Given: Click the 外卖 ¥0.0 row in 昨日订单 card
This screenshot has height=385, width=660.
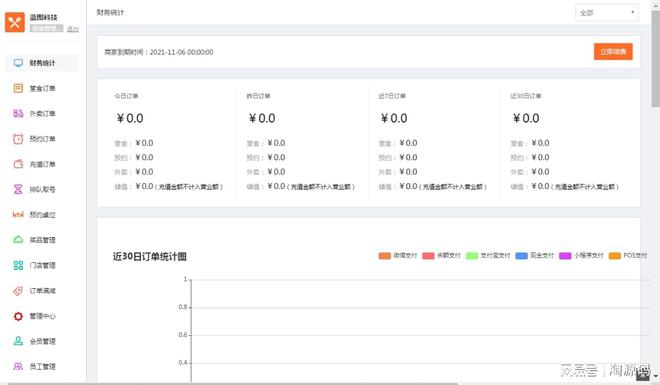Looking at the screenshot, I should pos(266,172).
